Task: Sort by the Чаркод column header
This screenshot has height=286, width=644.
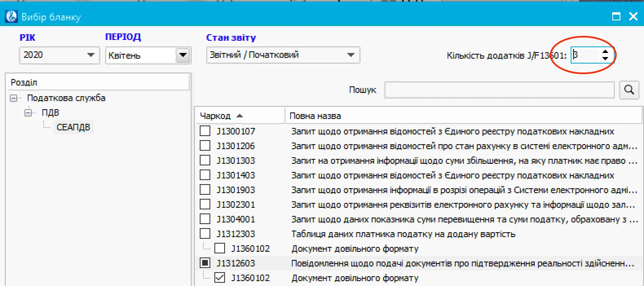Action: coord(240,116)
